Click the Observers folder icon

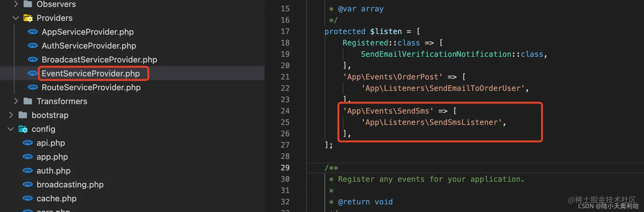click(28, 4)
